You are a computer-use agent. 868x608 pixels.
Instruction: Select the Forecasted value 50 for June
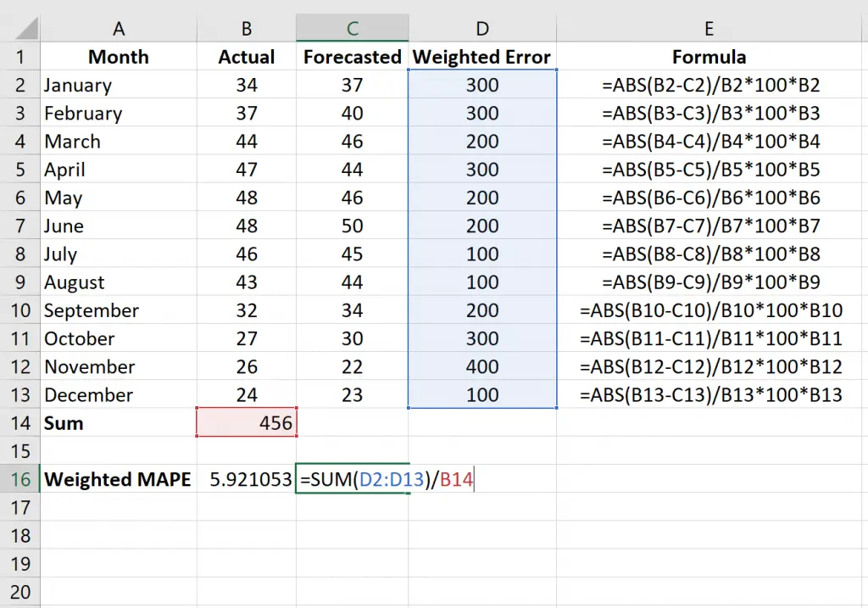click(352, 226)
